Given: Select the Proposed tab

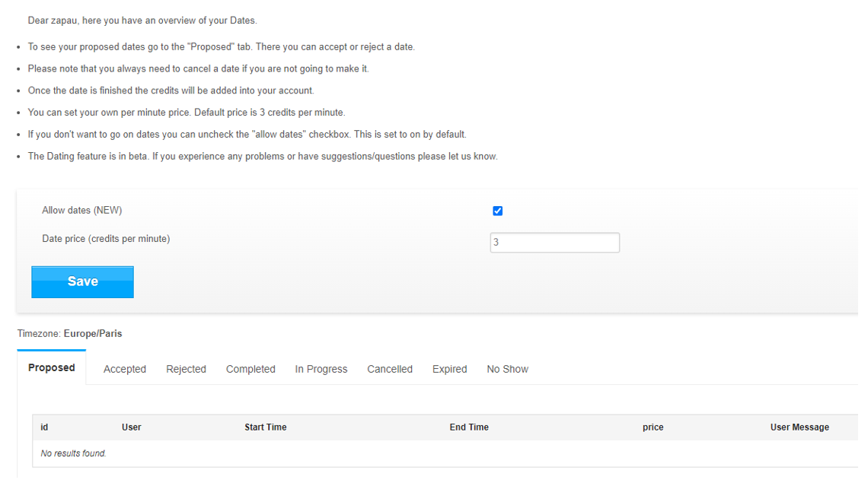Looking at the screenshot, I should [x=52, y=367].
